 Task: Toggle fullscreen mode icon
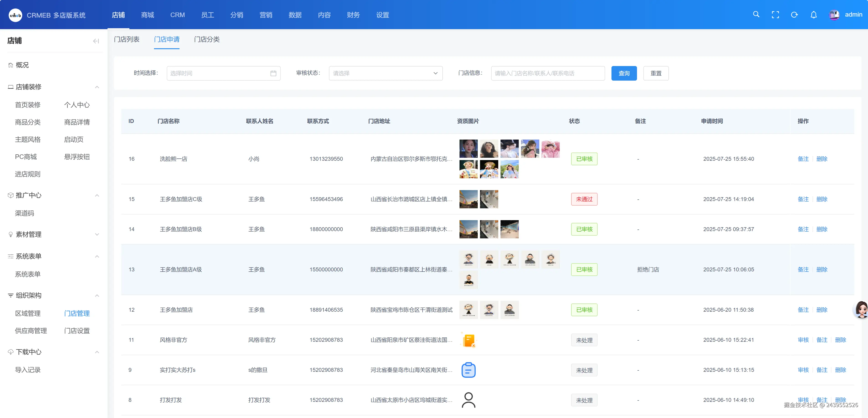(775, 15)
